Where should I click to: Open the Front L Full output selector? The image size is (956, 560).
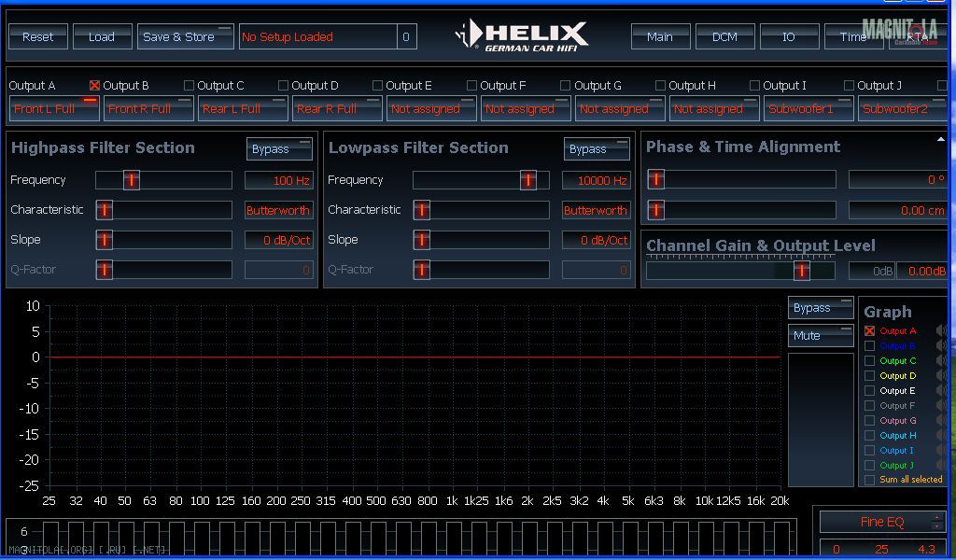(x=54, y=108)
